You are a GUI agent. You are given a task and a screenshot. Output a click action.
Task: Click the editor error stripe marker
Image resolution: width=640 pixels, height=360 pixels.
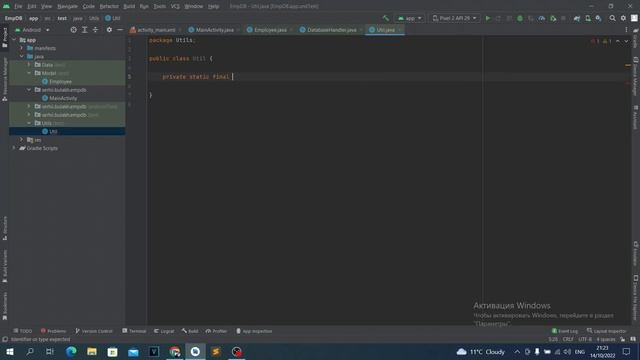(628, 65)
